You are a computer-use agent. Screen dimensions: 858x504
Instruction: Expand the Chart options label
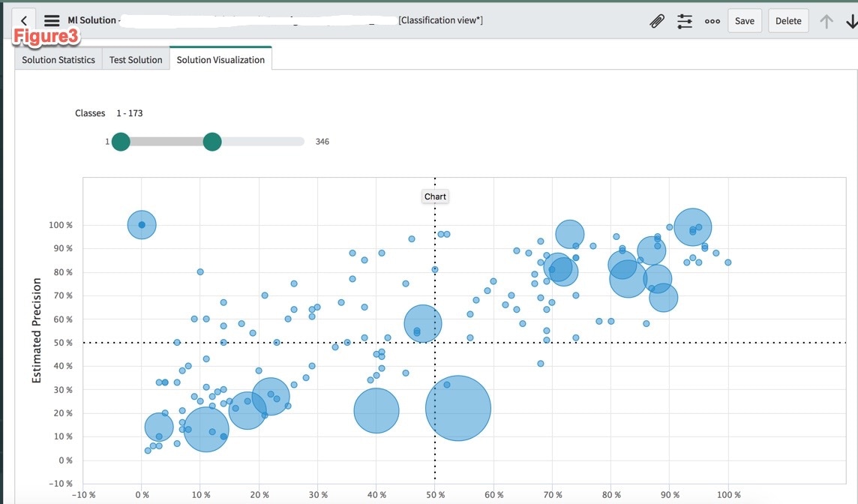tap(435, 196)
